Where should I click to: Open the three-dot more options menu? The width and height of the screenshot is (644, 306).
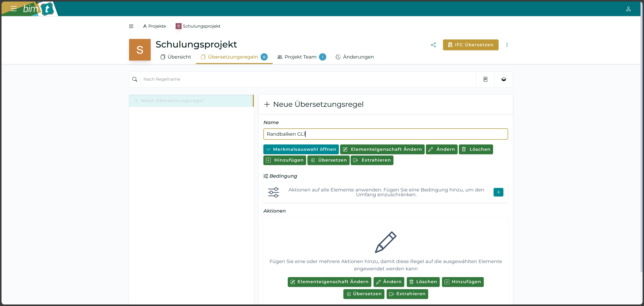point(507,45)
